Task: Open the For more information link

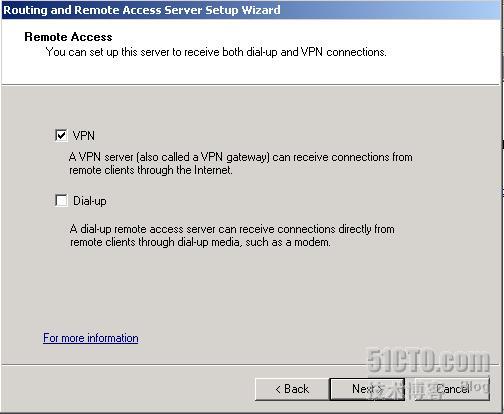Action: [91, 338]
